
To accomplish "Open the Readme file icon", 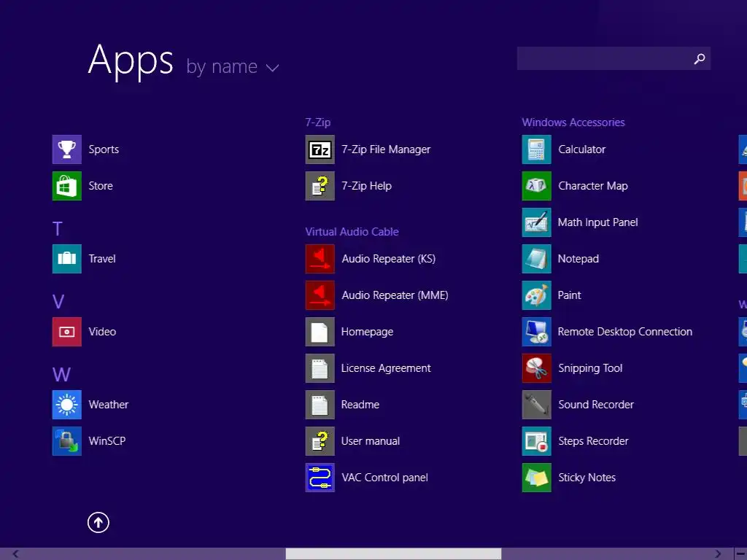I will [320, 404].
